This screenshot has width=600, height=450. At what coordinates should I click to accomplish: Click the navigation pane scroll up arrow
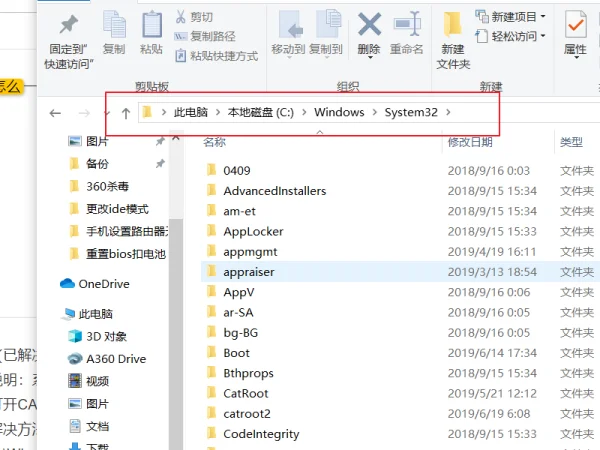[176, 137]
